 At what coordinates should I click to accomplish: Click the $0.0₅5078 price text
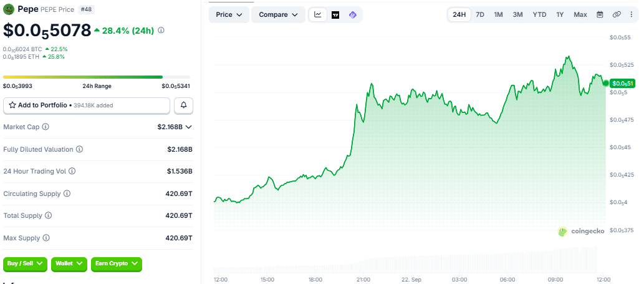(x=47, y=30)
